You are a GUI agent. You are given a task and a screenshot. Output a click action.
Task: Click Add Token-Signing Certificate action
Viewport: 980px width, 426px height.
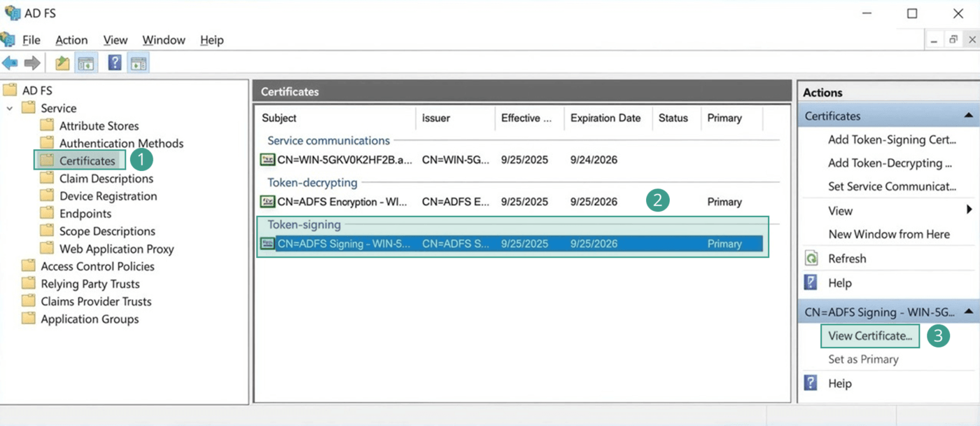click(x=891, y=139)
